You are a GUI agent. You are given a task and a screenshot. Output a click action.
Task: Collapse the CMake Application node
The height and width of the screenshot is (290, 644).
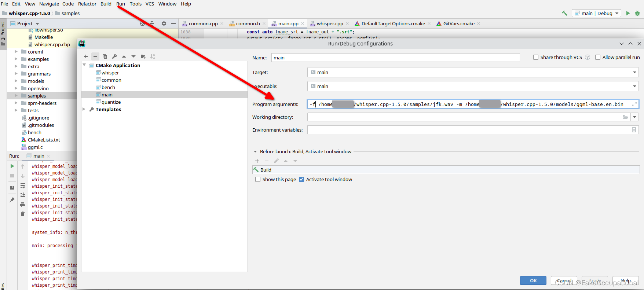[84, 65]
